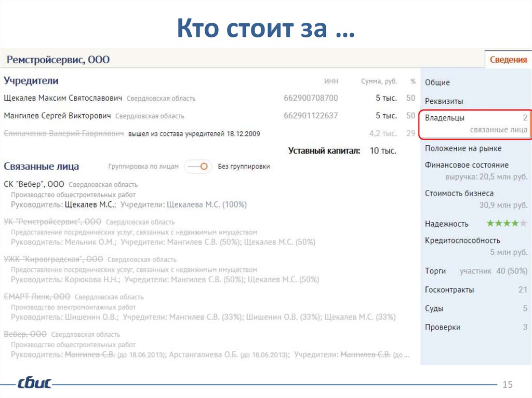Viewport: 532px width, 398px height.
Task: Open related company СМАРТ Линк, ООО
Action: point(37,297)
